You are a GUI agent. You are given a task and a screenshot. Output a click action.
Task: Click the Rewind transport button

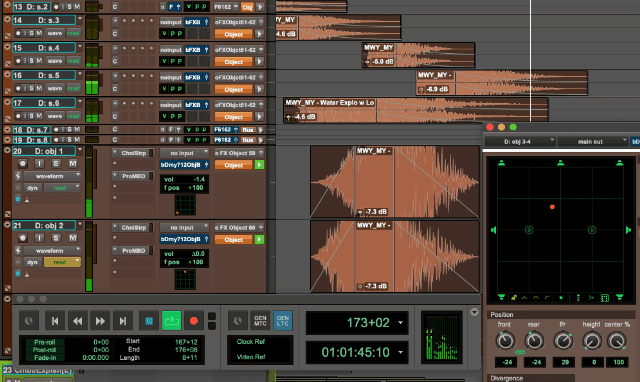[x=78, y=321]
